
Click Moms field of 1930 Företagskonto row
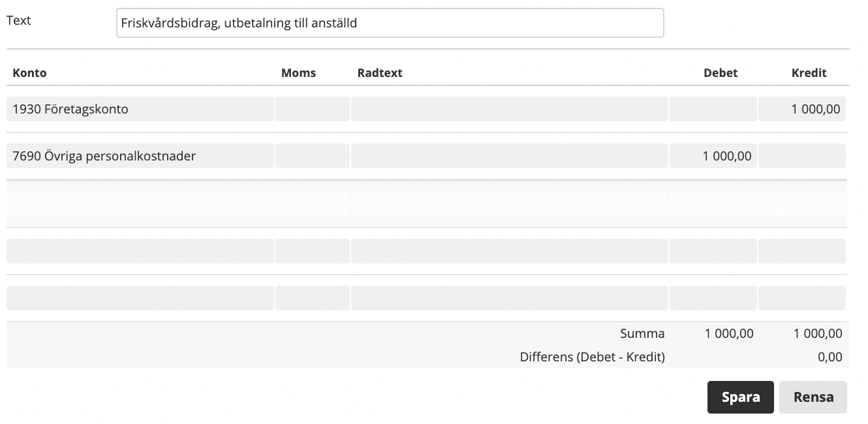point(312,109)
